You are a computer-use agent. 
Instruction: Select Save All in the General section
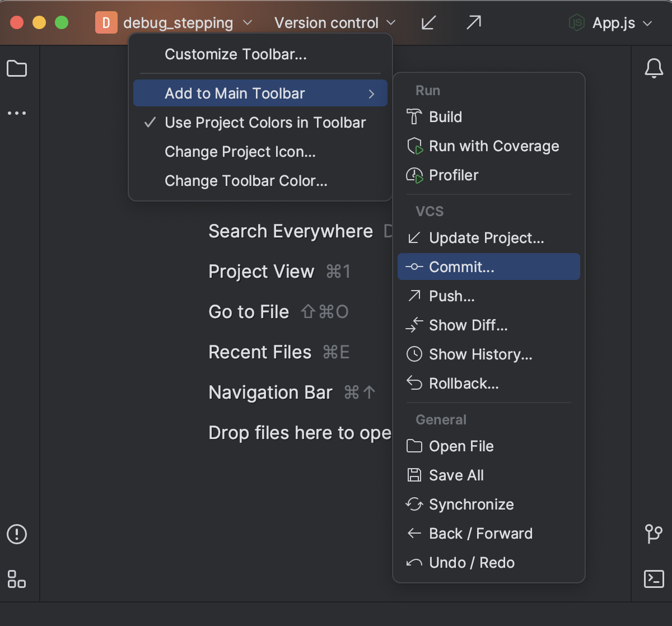tap(456, 475)
